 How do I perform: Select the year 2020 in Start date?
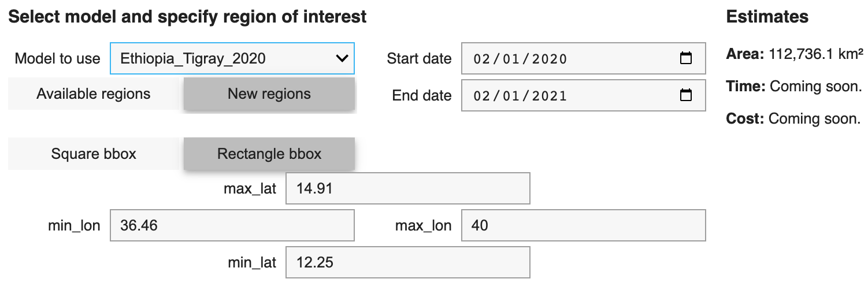click(549, 59)
